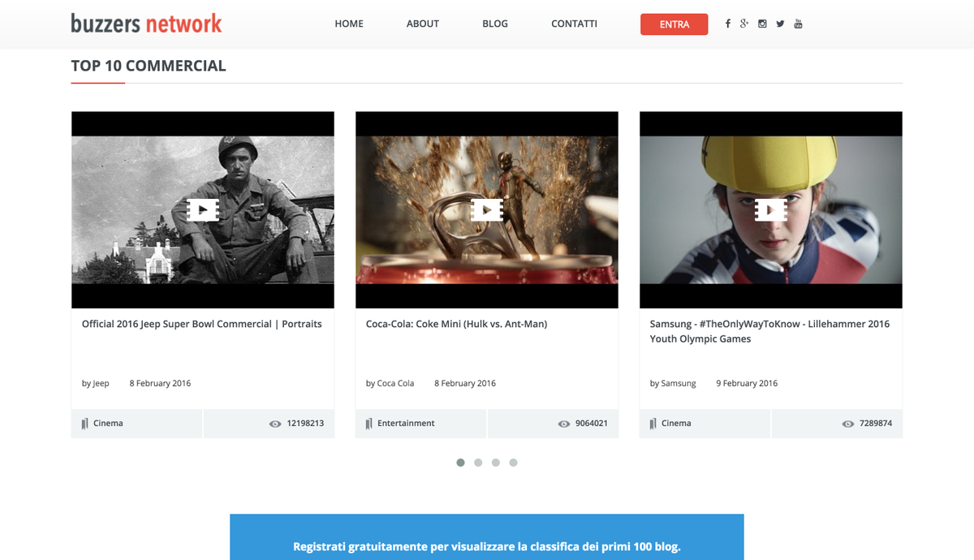Click the eye icon beside 9064021 views
Image resolution: width=974 pixels, height=560 pixels.
564,424
